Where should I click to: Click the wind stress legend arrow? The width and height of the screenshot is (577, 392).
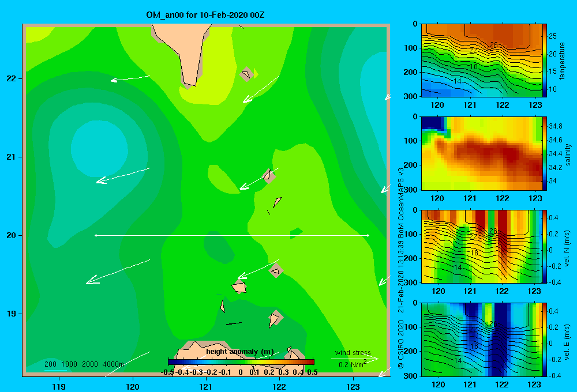[355, 359]
